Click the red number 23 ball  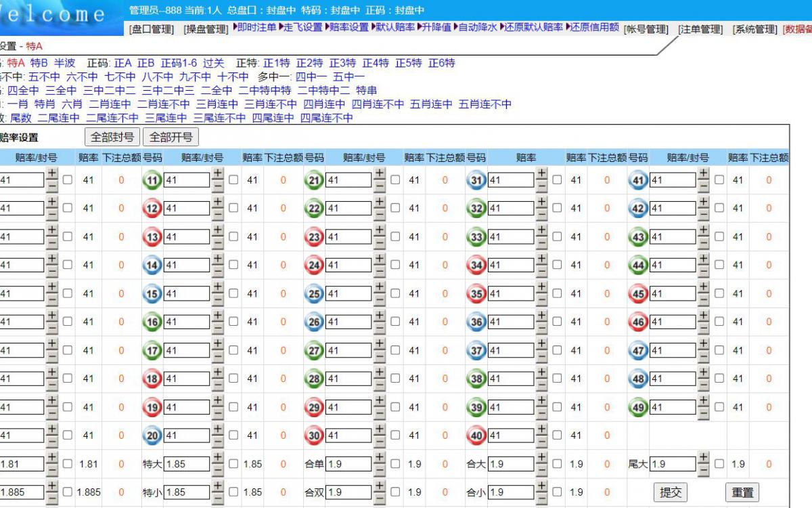pyautogui.click(x=315, y=237)
